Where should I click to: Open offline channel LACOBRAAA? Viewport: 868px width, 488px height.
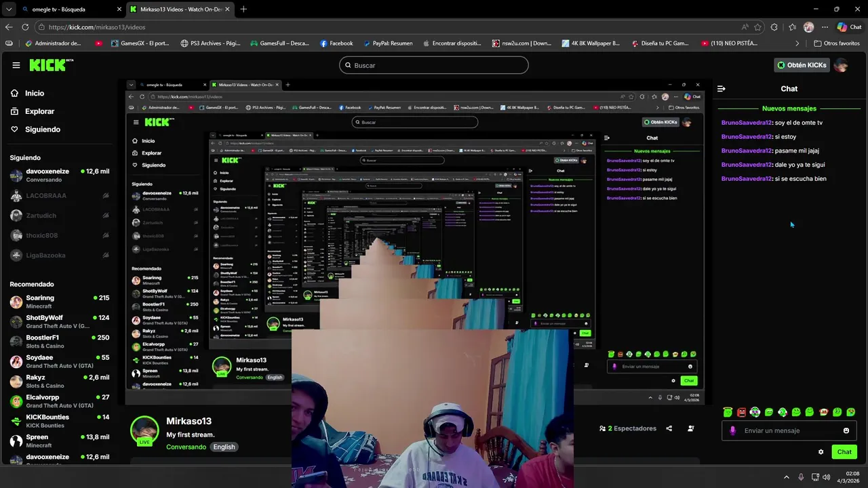pos(60,196)
